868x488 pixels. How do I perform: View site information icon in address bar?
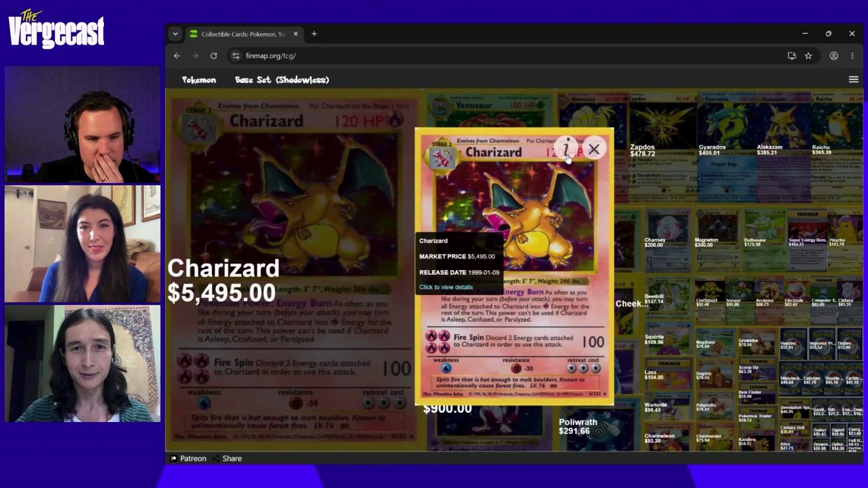(x=236, y=56)
